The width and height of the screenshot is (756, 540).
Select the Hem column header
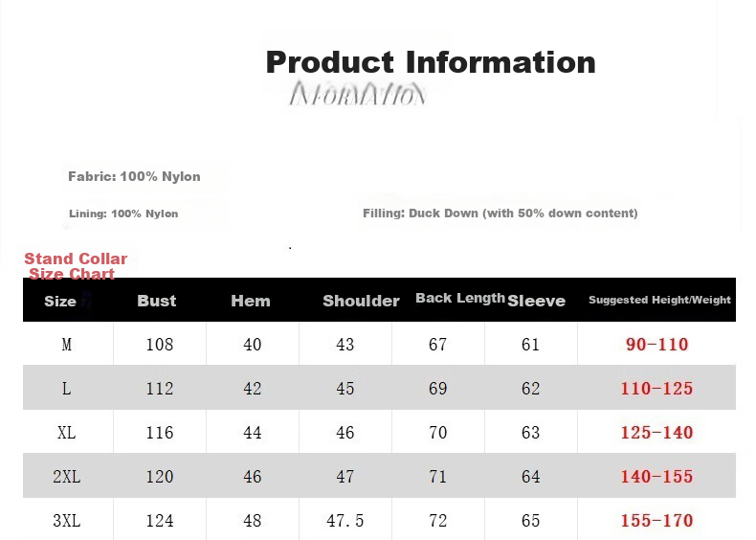pyautogui.click(x=251, y=302)
